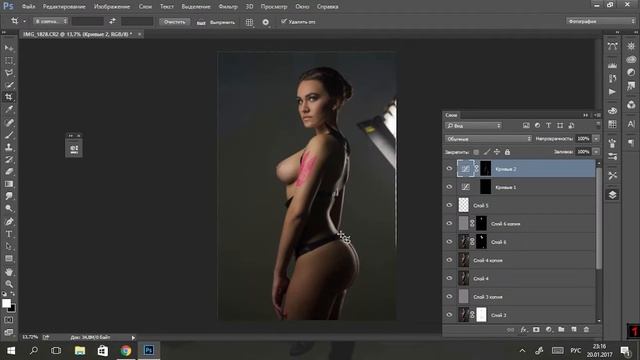Screen dimensions: 640x360
Task: Delete layer with trash icon
Action: [587, 329]
